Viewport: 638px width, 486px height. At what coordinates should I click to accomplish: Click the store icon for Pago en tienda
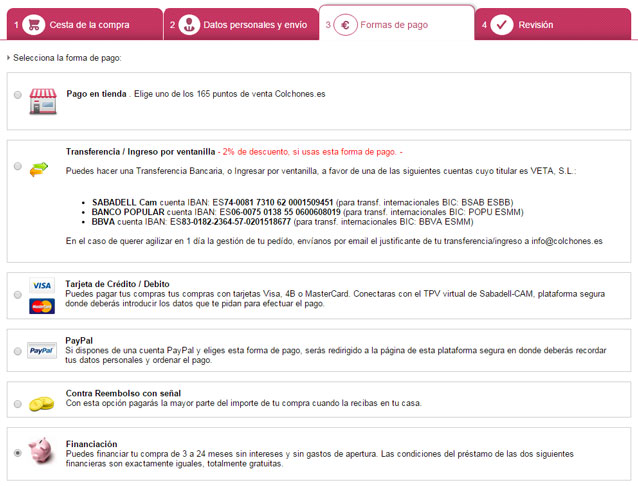click(x=42, y=97)
